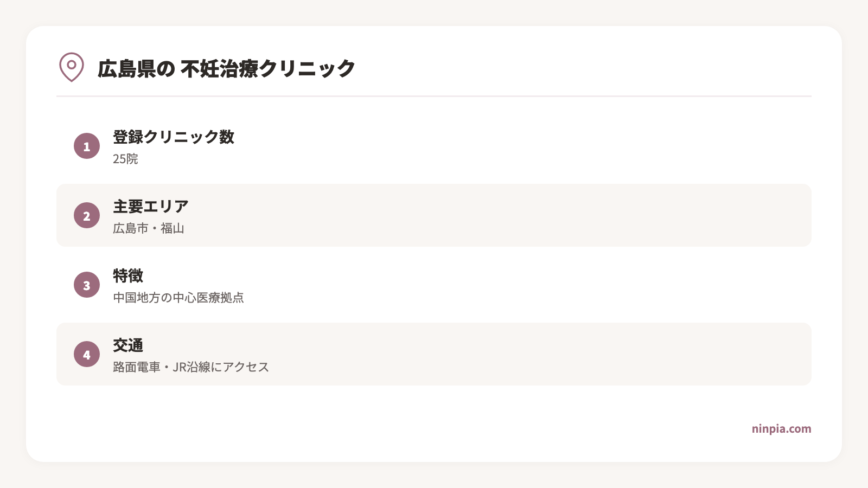Select the 主要エリア heading
This screenshot has width=868, height=488.
(151, 206)
